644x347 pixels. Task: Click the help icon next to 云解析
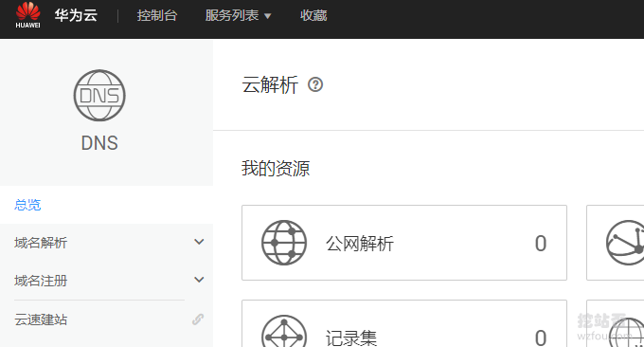[x=315, y=84]
